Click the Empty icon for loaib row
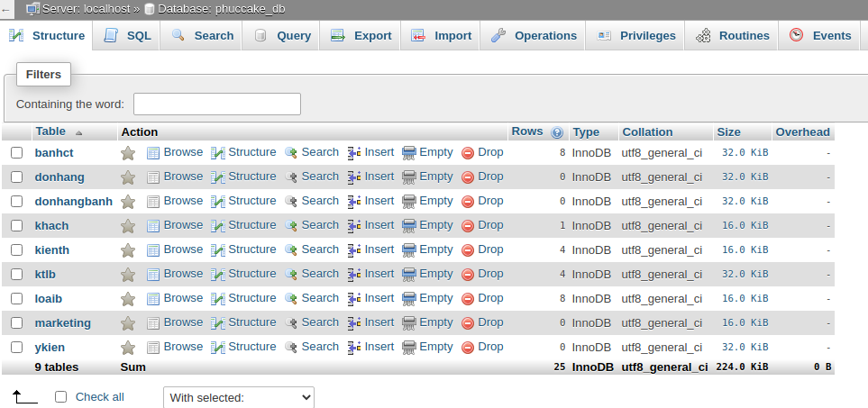Viewport: 868px width, 408px height. point(409,299)
